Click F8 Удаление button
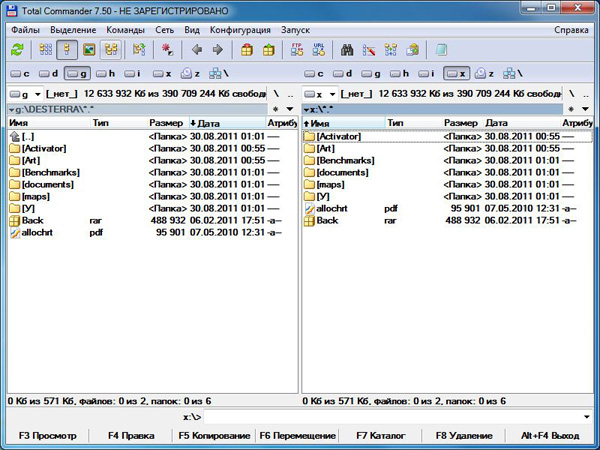The image size is (600, 450). [x=464, y=436]
